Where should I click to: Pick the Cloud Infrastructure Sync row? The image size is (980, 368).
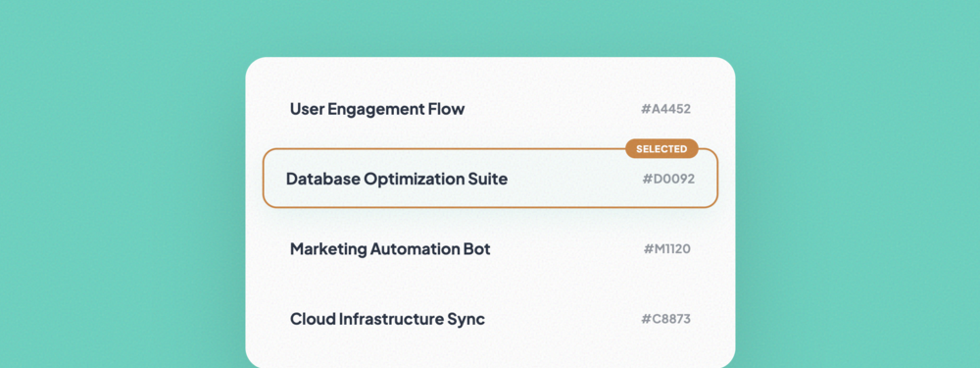pos(490,319)
